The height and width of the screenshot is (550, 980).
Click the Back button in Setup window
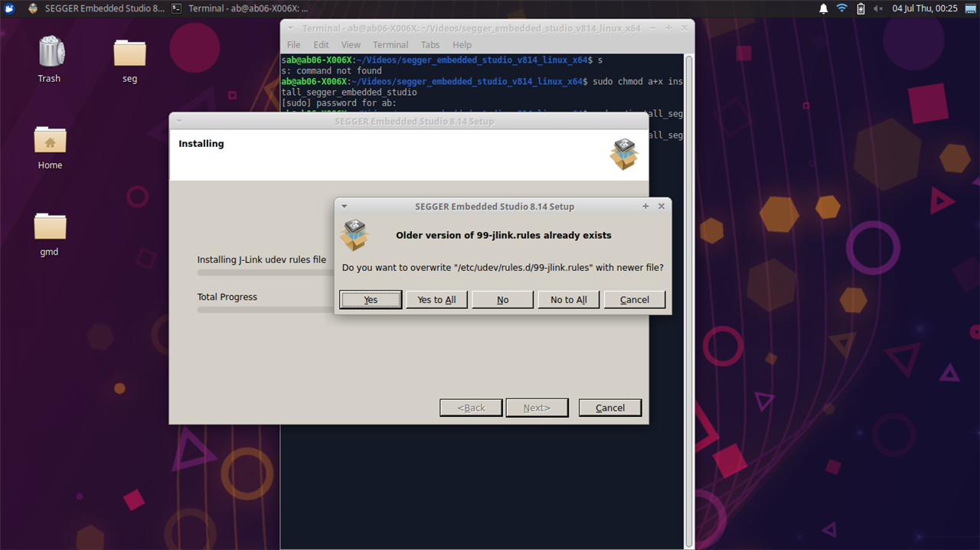pyautogui.click(x=471, y=408)
